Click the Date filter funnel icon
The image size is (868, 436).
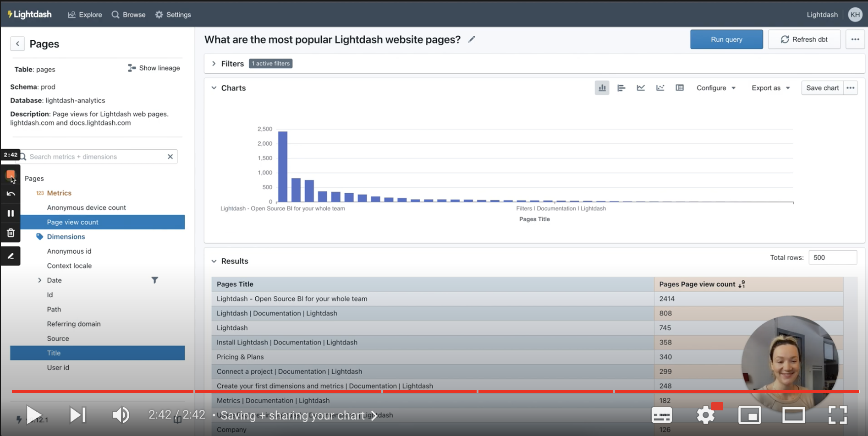pyautogui.click(x=155, y=280)
